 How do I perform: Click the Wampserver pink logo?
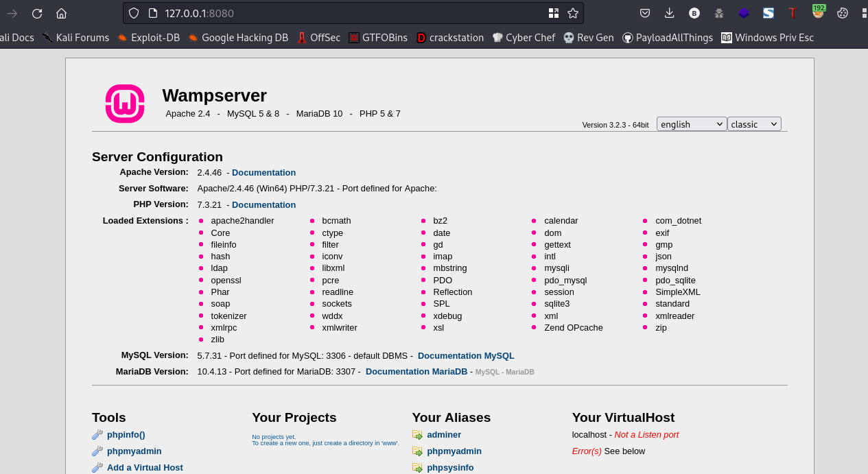125,104
